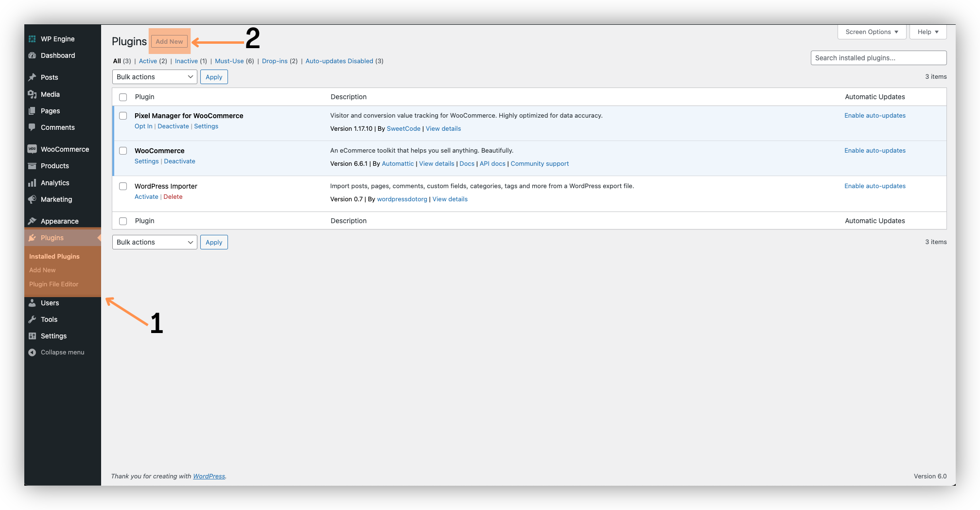980x510 pixels.
Task: Enable auto-updates for WooCommerce
Action: (x=875, y=150)
